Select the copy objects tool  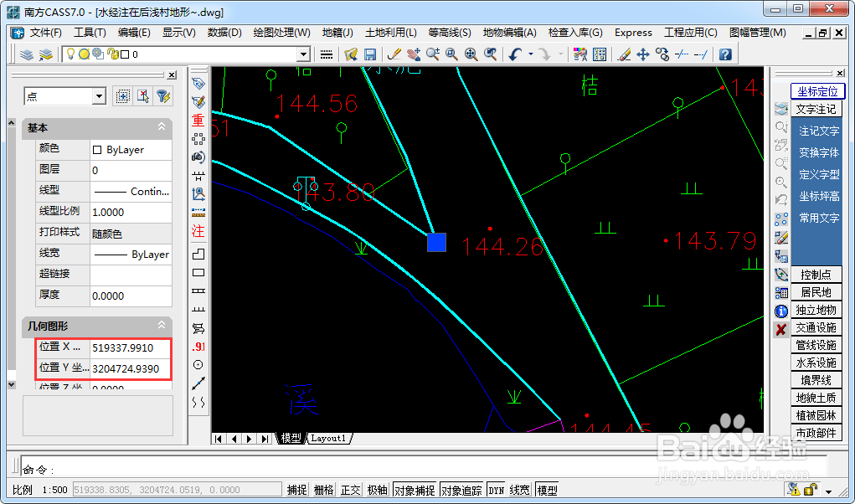(x=662, y=54)
